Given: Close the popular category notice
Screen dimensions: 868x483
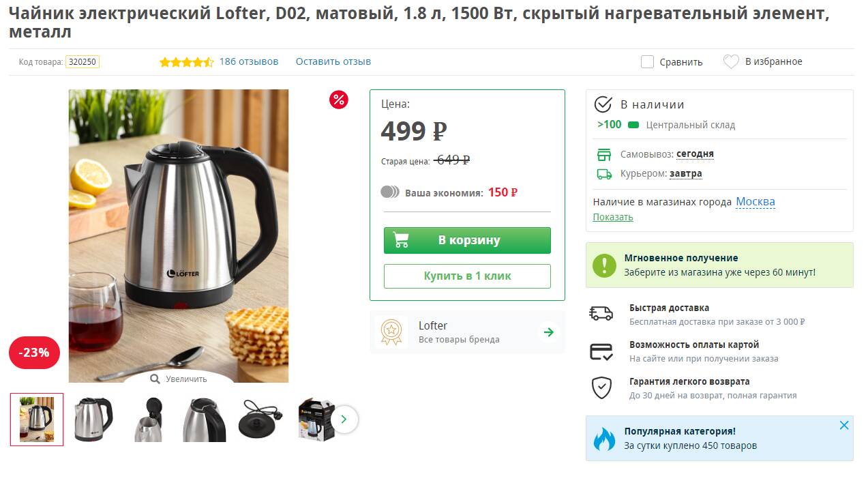Looking at the screenshot, I should pyautogui.click(x=844, y=426).
